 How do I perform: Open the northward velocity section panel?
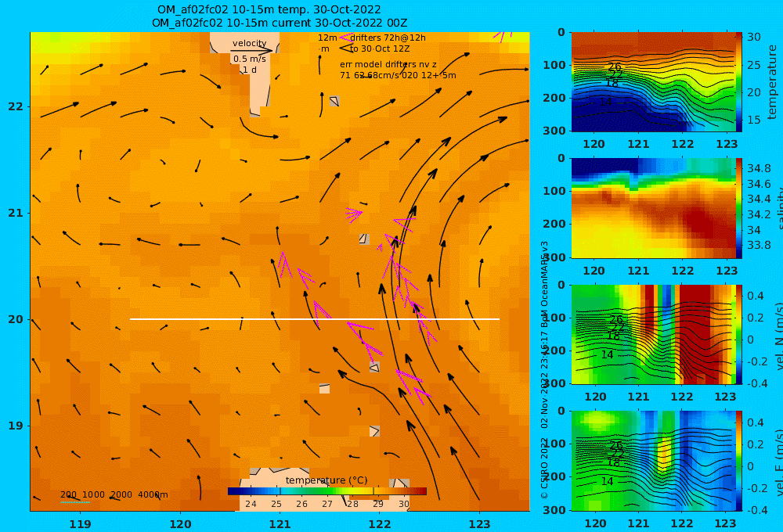(x=653, y=334)
